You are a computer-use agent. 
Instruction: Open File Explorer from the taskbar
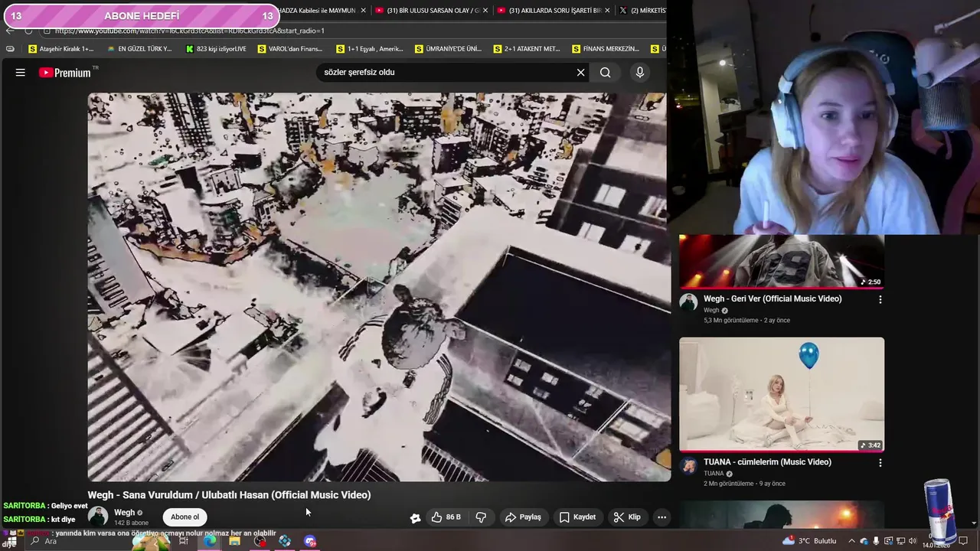235,541
